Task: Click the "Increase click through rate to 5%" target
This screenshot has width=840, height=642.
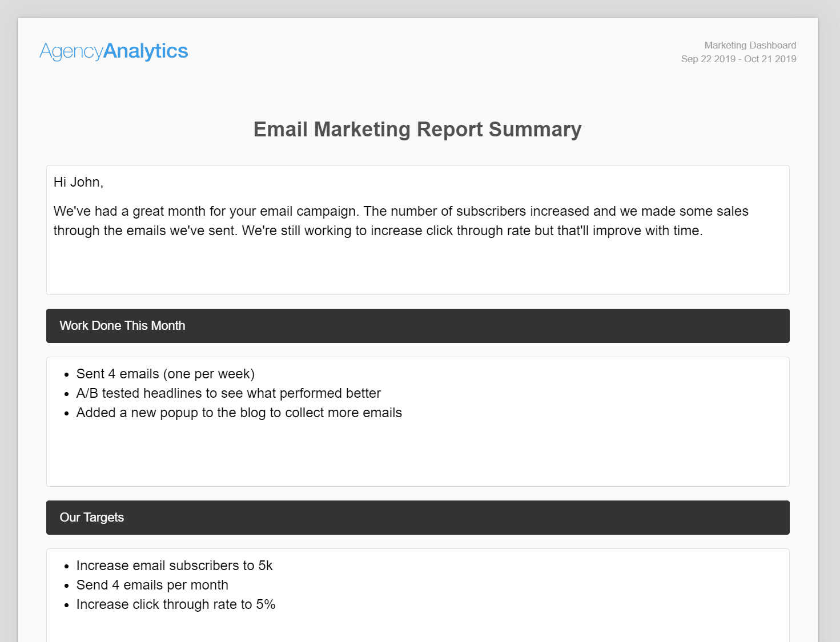Action: click(x=175, y=604)
